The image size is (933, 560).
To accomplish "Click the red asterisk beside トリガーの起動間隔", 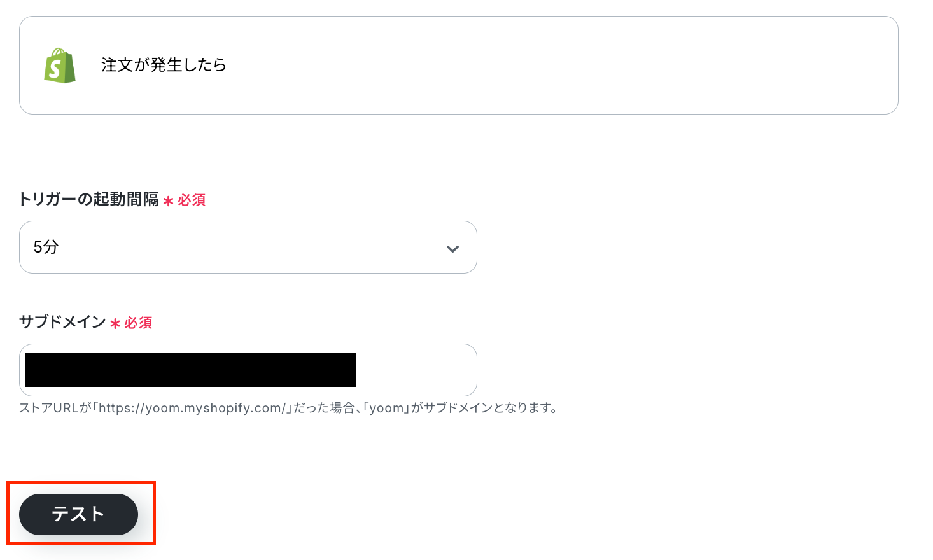I will coord(169,201).
